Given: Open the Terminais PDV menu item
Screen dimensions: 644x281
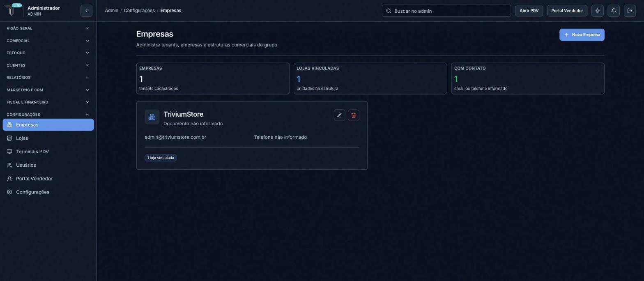Looking at the screenshot, I should (x=48, y=152).
